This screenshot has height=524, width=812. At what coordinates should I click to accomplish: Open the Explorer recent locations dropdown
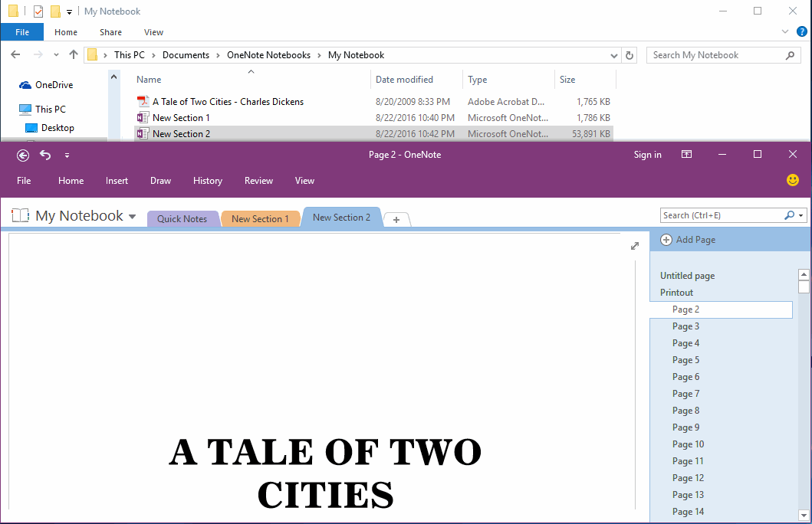(x=56, y=55)
